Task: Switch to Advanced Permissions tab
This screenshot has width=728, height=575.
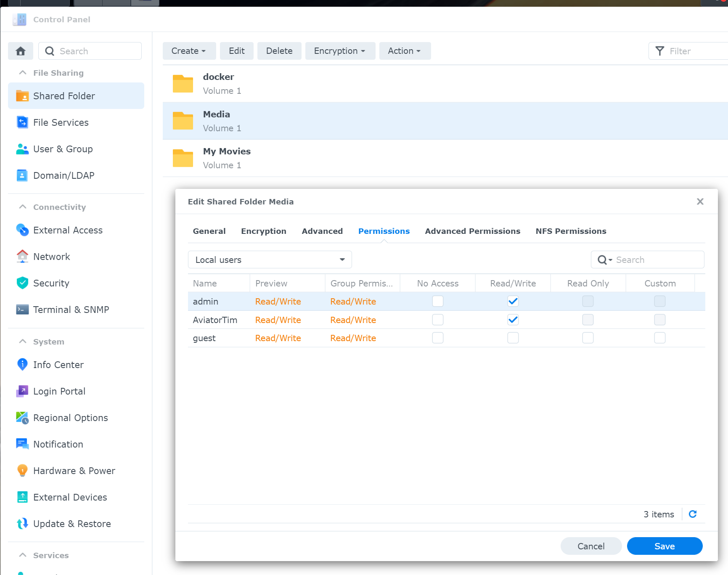Action: (x=472, y=231)
